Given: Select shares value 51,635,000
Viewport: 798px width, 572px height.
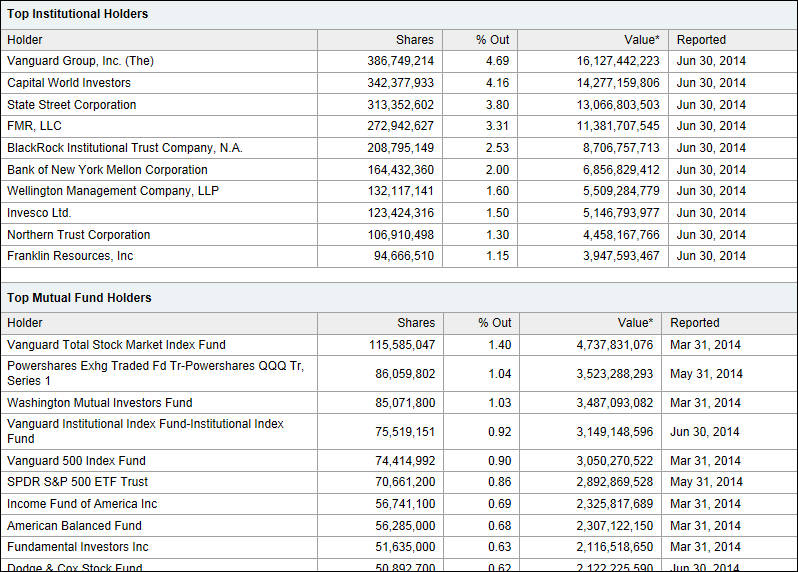Looking at the screenshot, I should pos(405,547).
